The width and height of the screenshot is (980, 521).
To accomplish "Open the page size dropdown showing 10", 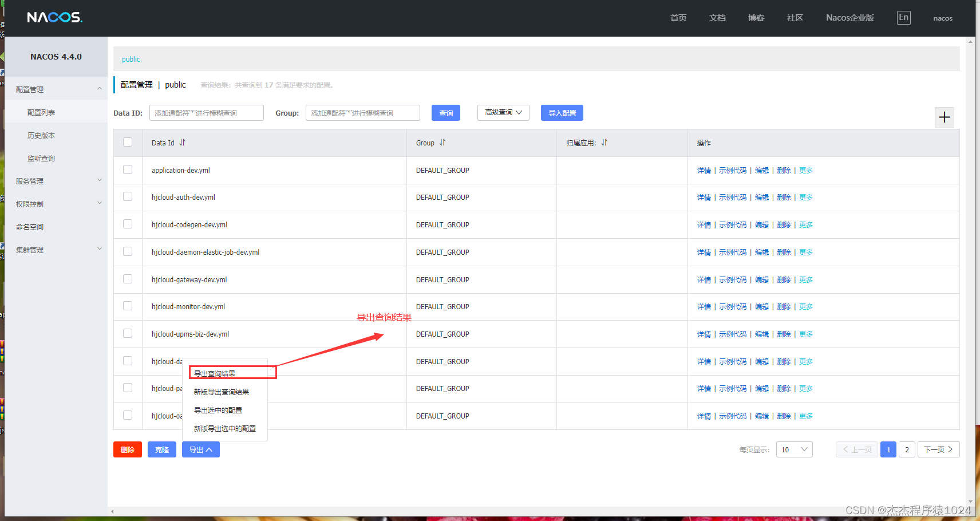I will [x=793, y=449].
